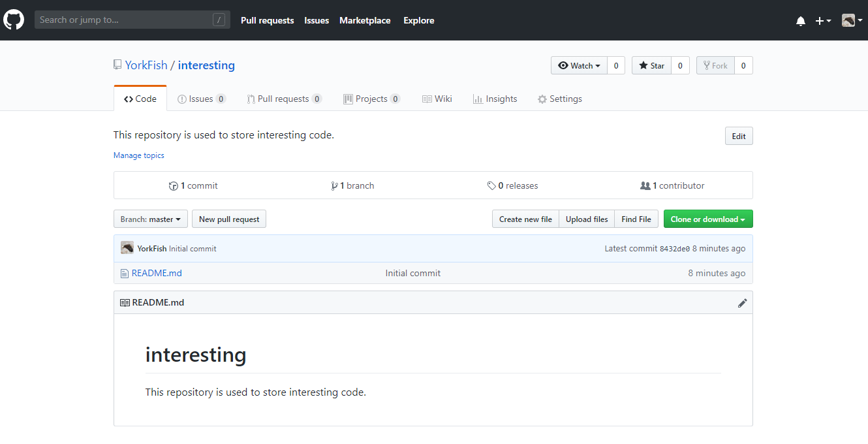Open the plus create-new menu
868x444 pixels.
point(823,21)
